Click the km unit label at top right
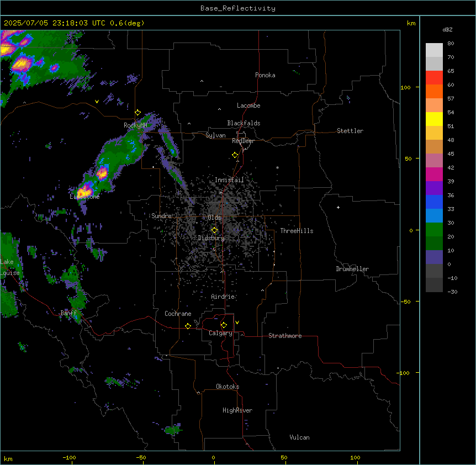This screenshot has height=465, width=476. pos(411,23)
